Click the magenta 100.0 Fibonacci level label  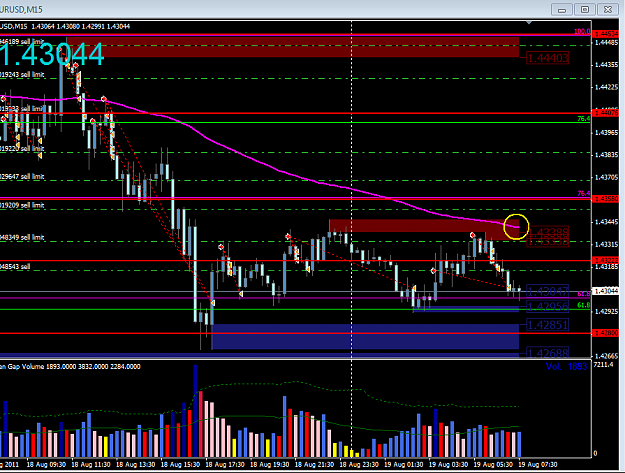point(582,31)
